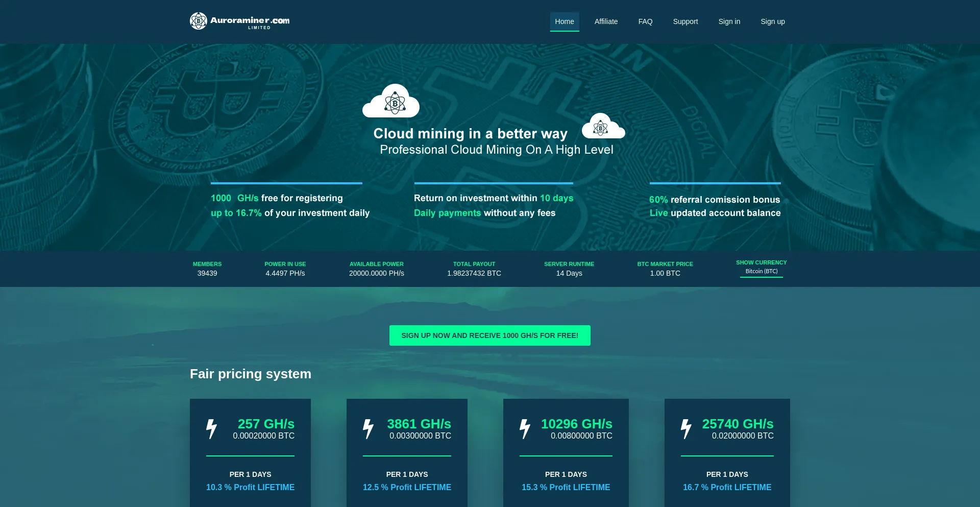Navigate to the Support page
The height and width of the screenshot is (507, 980).
(x=685, y=21)
